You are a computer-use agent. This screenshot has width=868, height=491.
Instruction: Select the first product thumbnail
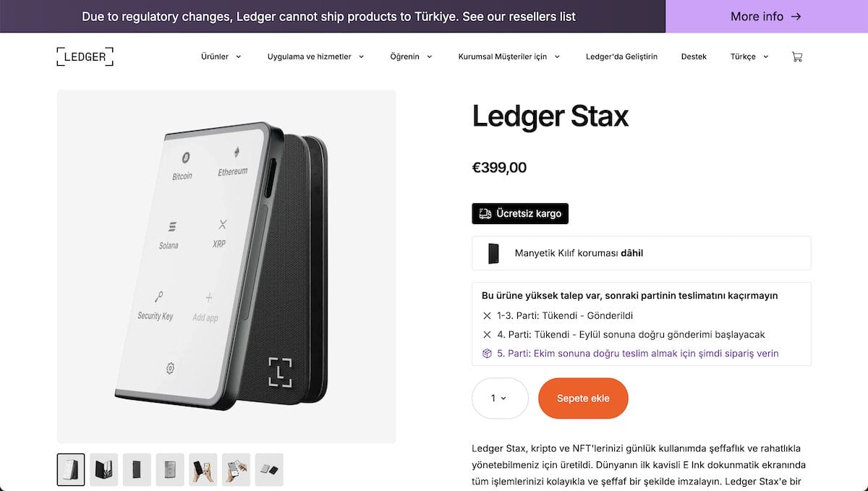click(x=71, y=469)
